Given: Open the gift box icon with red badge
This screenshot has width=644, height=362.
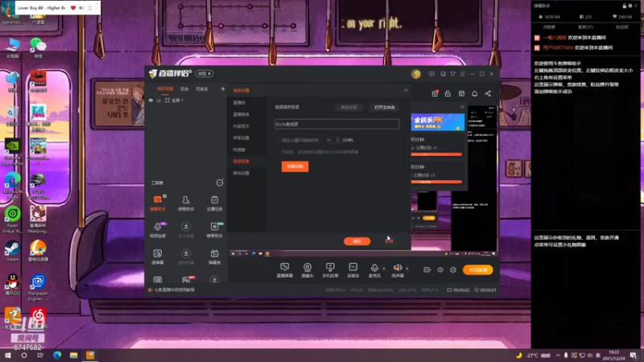Looking at the screenshot, I should pos(435,93).
